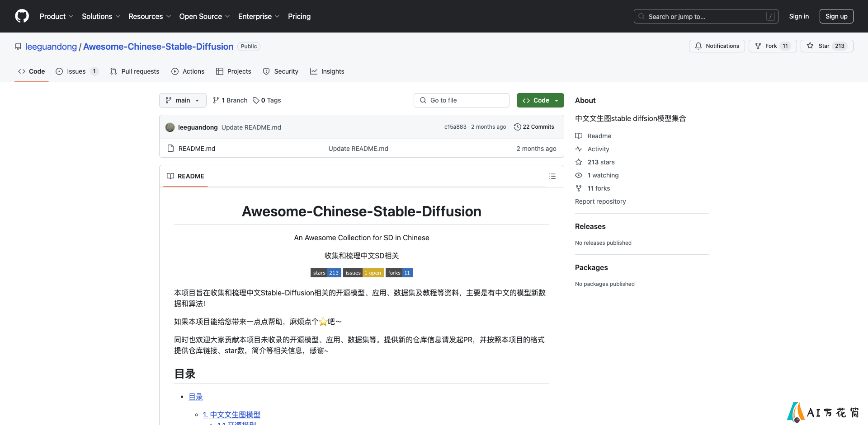Click Update README.md commit message in file row

coord(358,149)
